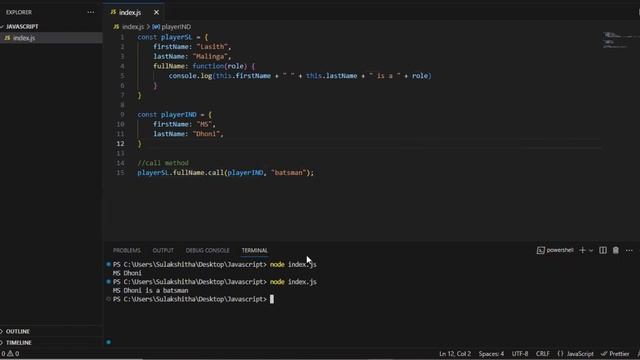Switch to the DEBUG CONSOLE tab

click(207, 250)
